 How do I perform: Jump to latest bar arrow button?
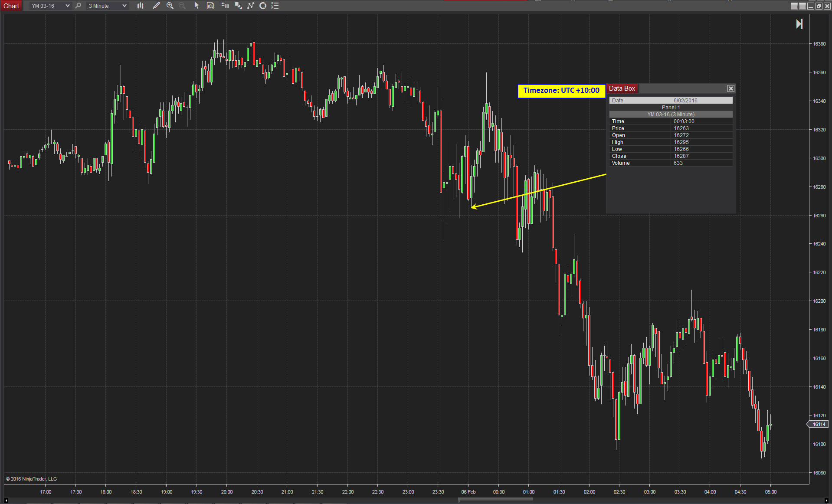click(x=799, y=24)
